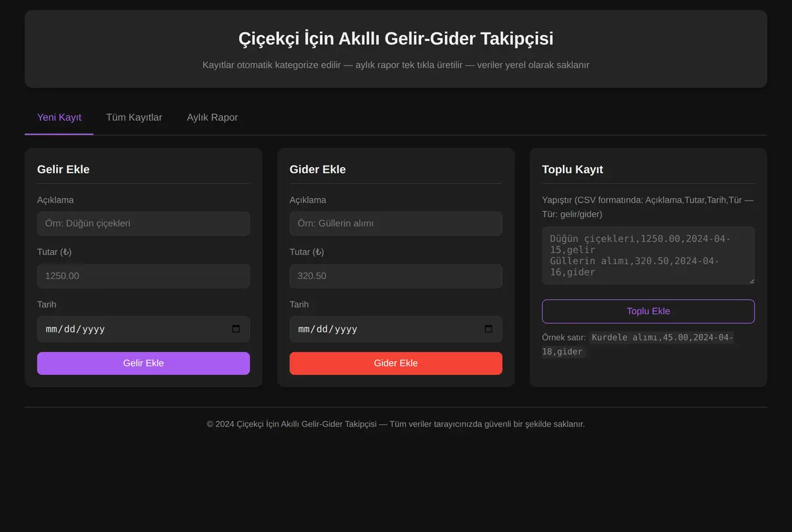Open the Tüm Kayıtlar tab
This screenshot has width=792, height=532.
click(134, 117)
